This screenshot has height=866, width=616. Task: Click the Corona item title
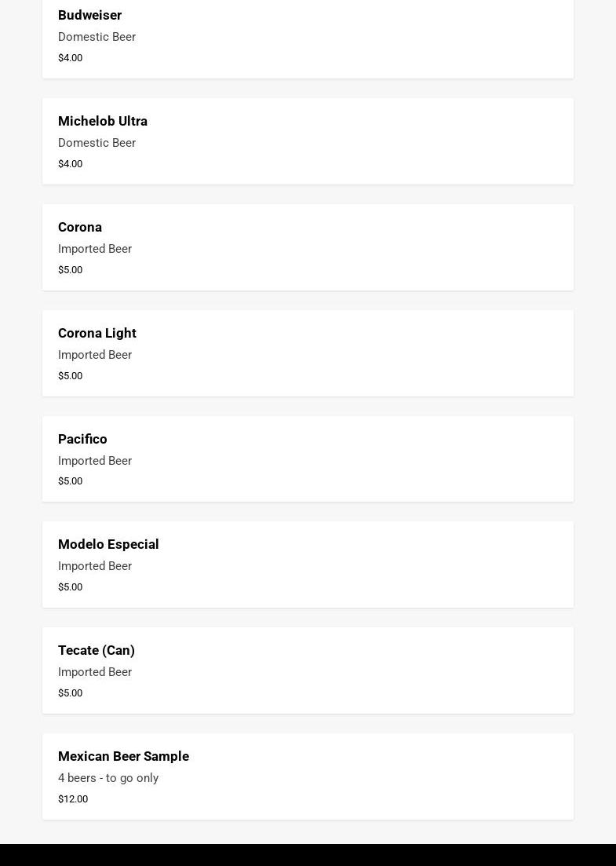(x=80, y=227)
